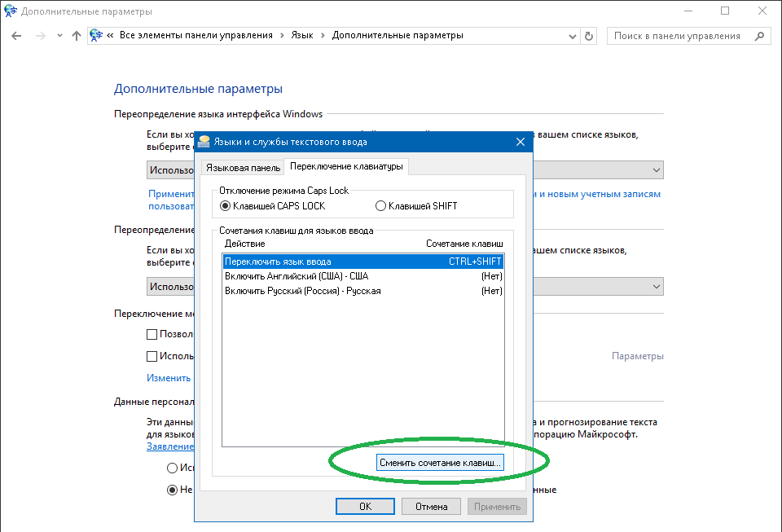The height and width of the screenshot is (532, 782).
Task: Open 'Все элементы панели управления' breadcrumb
Action: (196, 35)
